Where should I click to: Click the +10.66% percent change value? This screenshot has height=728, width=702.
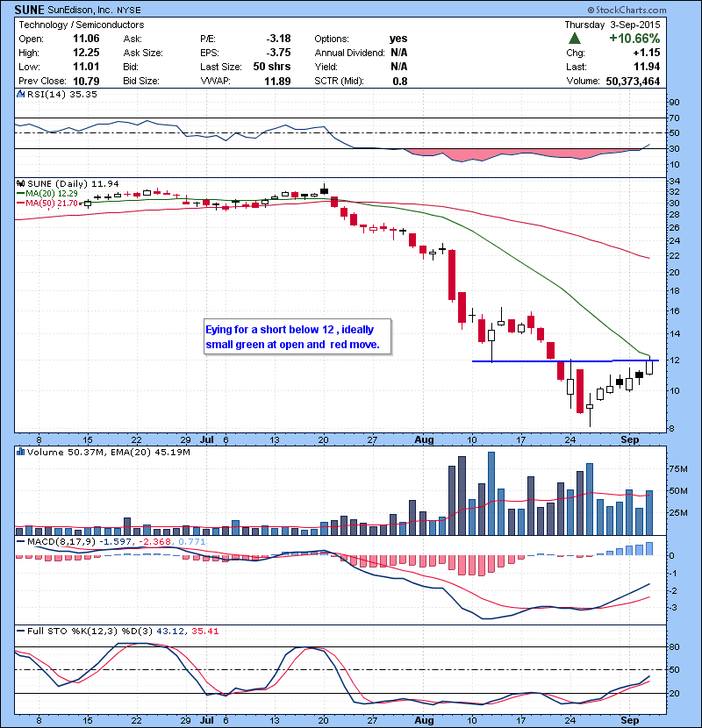click(x=634, y=39)
